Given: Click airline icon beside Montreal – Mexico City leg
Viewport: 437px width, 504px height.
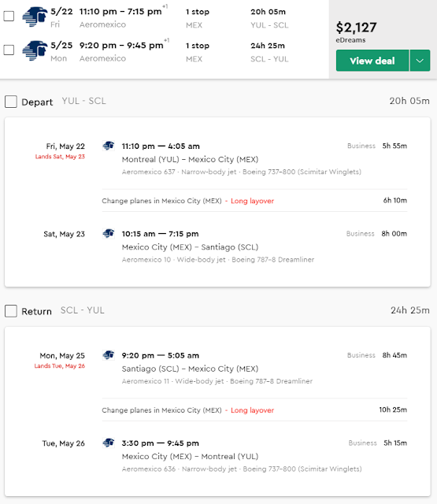Looking at the screenshot, I should (109, 146).
